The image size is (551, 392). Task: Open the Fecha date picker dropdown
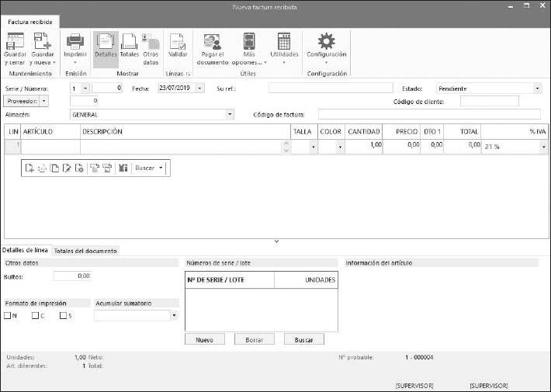coord(200,88)
